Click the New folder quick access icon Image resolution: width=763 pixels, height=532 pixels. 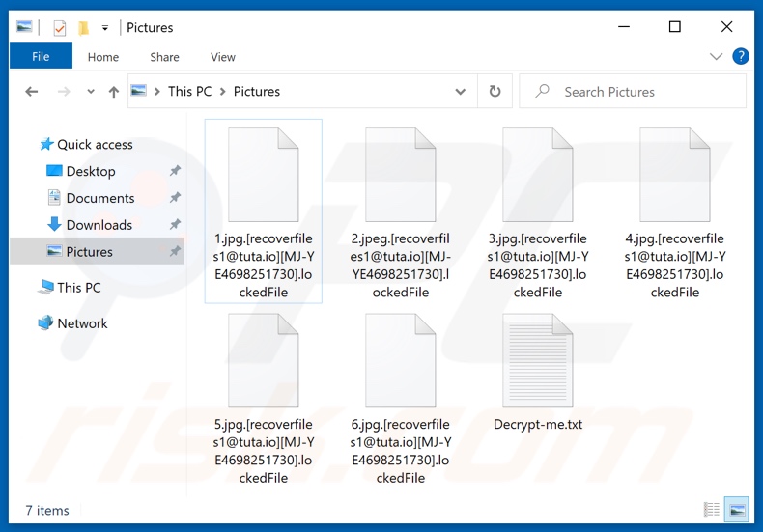(84, 28)
